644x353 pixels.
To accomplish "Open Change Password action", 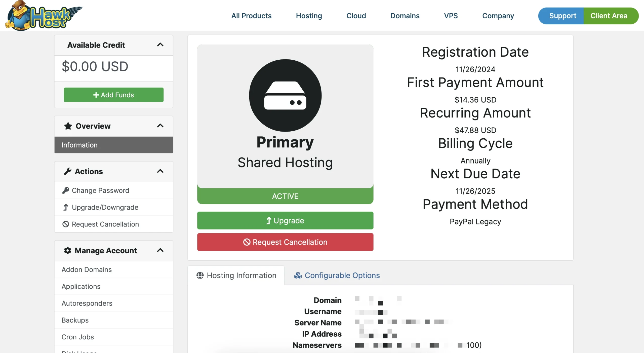I will (x=114, y=190).
